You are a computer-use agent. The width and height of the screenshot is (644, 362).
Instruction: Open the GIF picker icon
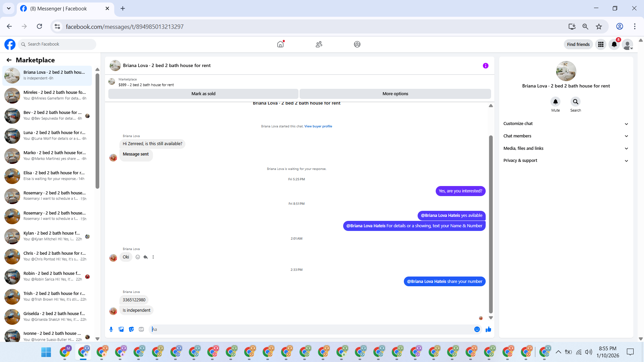pos(141,329)
